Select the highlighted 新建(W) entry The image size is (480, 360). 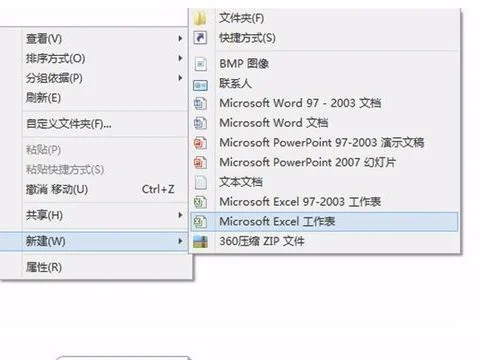click(x=94, y=241)
